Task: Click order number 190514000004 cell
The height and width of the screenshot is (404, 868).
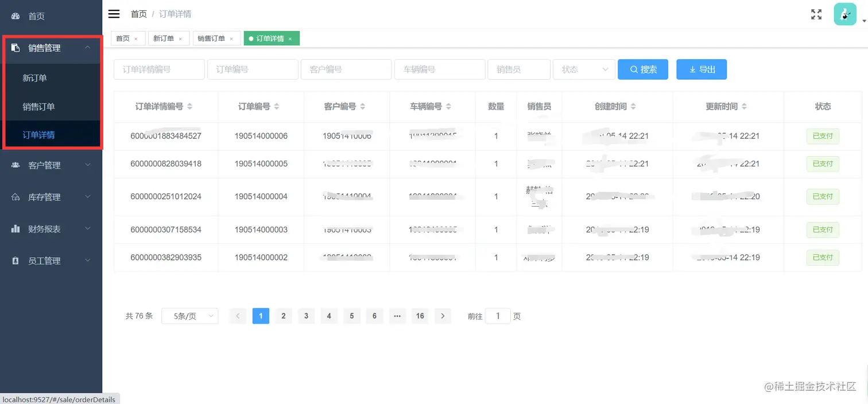Action: pyautogui.click(x=261, y=196)
